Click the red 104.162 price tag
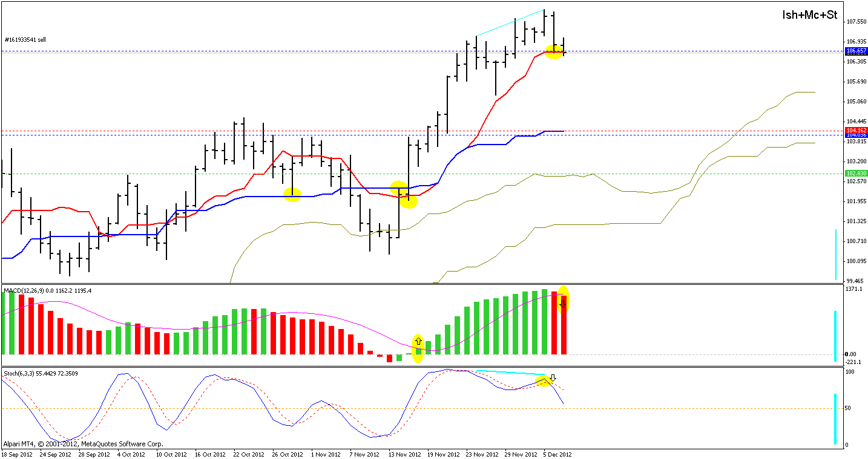 [x=855, y=130]
